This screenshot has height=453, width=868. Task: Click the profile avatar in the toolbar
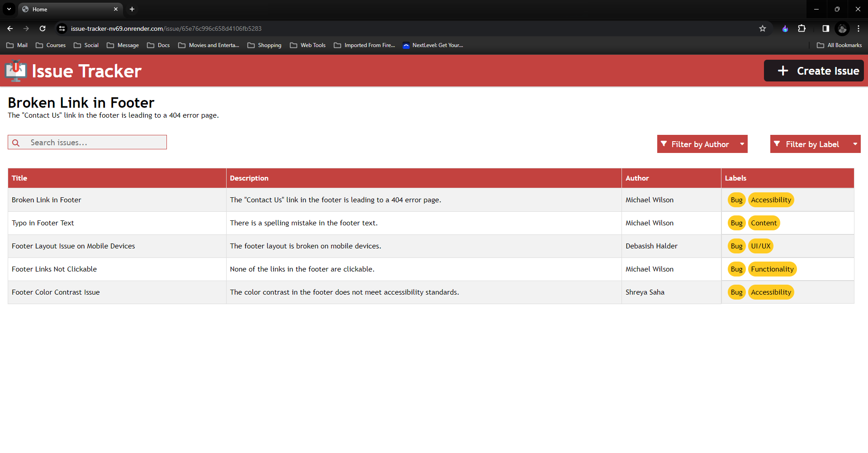(842, 29)
